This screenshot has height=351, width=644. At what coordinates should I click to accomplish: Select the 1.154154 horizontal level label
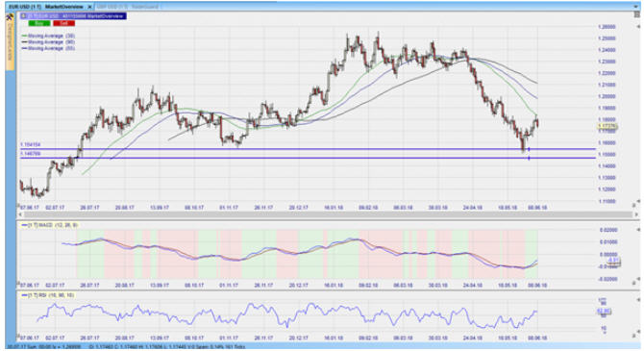[31, 144]
